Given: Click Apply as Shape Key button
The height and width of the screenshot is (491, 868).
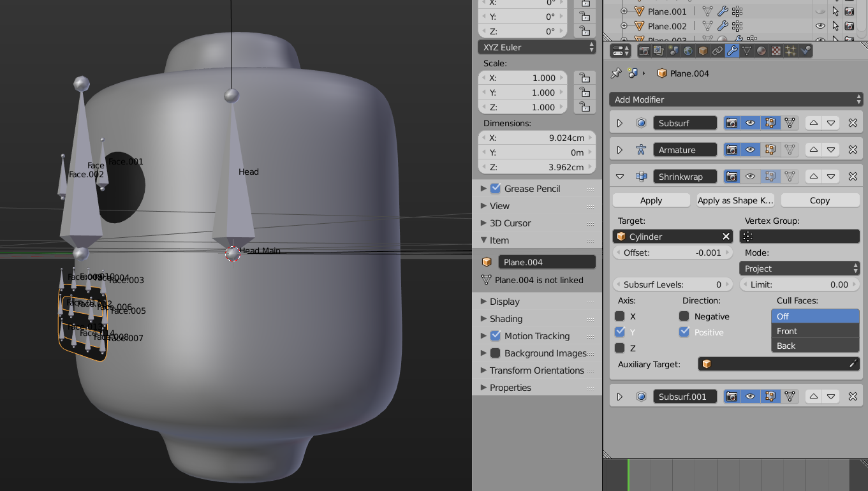Looking at the screenshot, I should (x=735, y=200).
